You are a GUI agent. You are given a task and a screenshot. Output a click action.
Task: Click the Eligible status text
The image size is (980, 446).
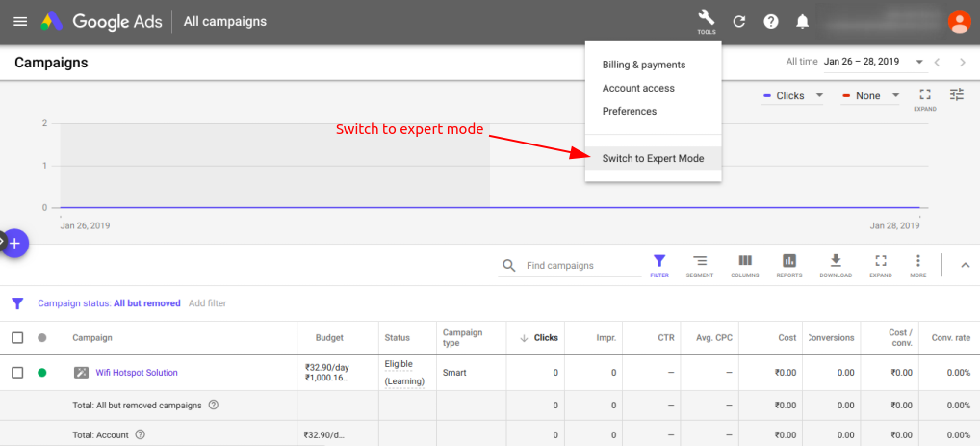[x=399, y=364]
